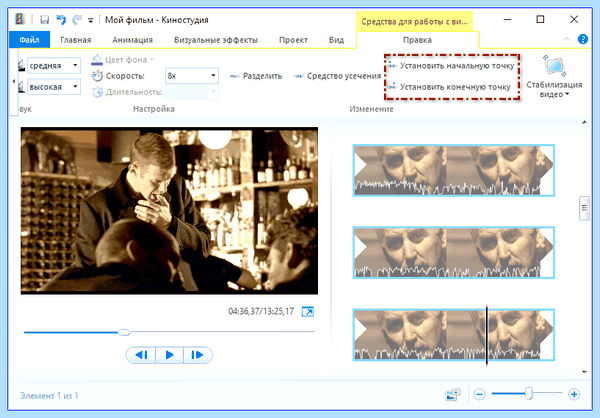Click inside the speed value field 8x
The width and height of the screenshot is (600, 418).
[x=187, y=75]
